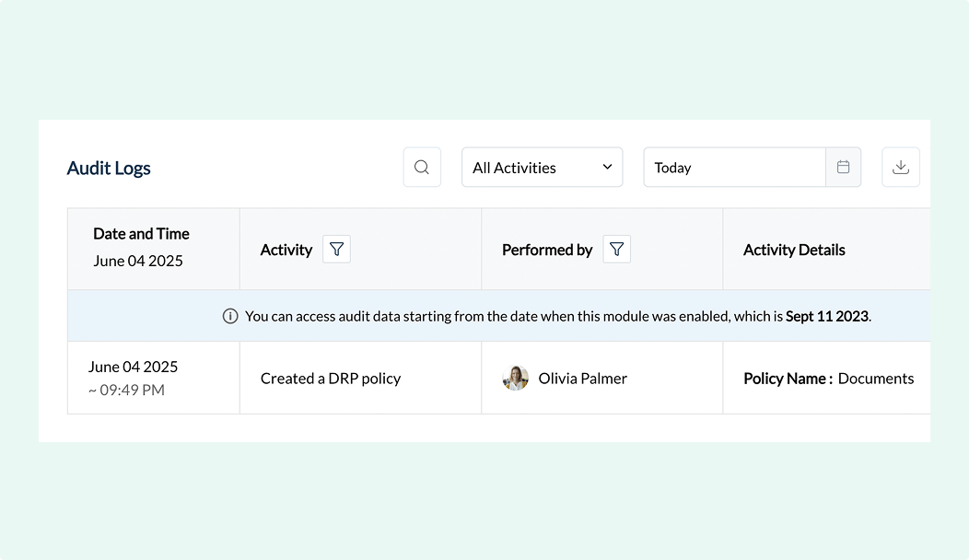Click the info icon about audit data availability
969x560 pixels.
[229, 315]
